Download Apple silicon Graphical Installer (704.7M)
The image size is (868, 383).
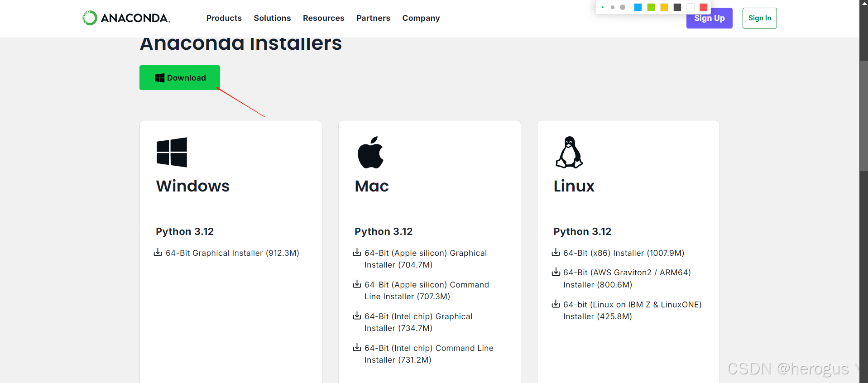pos(426,259)
